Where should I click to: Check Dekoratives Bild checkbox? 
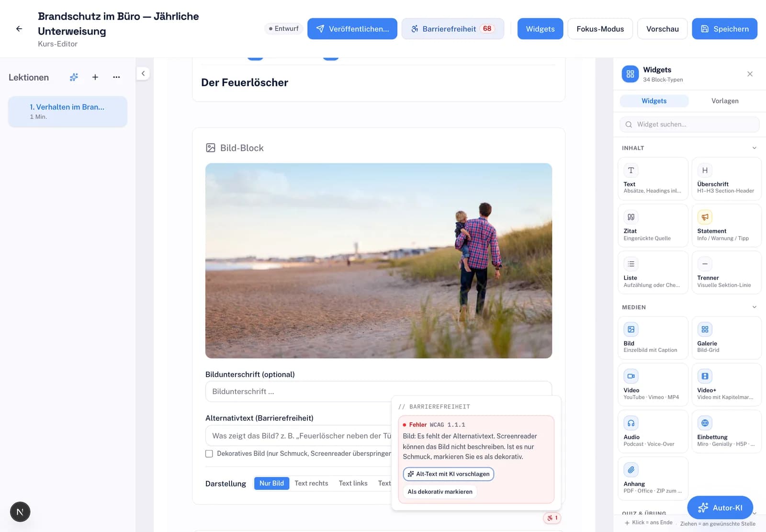(x=209, y=453)
